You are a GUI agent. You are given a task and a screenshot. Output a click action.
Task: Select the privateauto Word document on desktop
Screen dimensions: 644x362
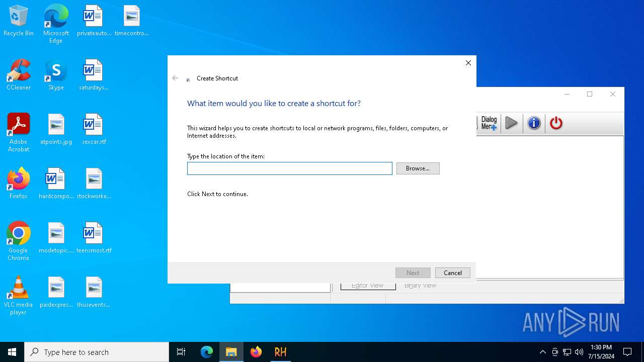[94, 21]
